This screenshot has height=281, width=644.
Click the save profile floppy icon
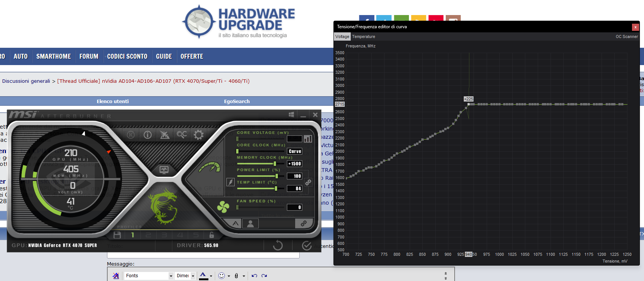click(x=117, y=235)
